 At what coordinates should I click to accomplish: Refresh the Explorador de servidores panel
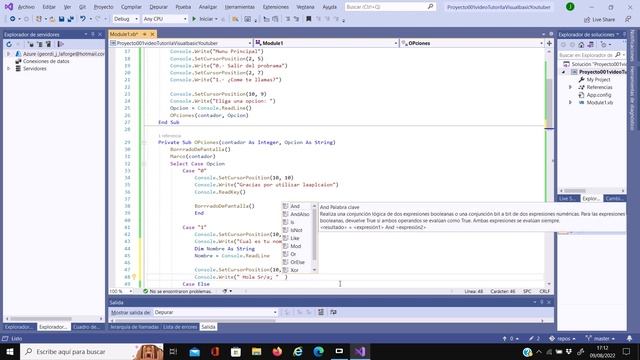[9, 44]
